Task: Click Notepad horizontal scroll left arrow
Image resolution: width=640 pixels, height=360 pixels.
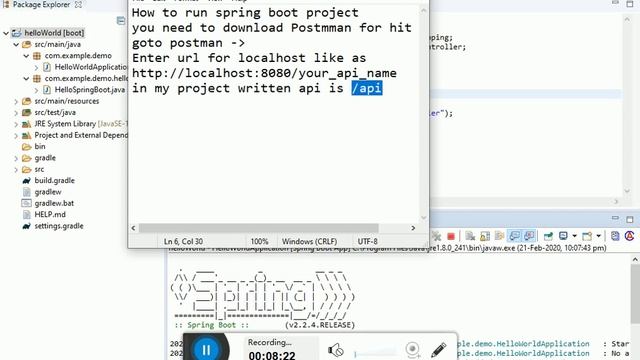Action: point(133,228)
